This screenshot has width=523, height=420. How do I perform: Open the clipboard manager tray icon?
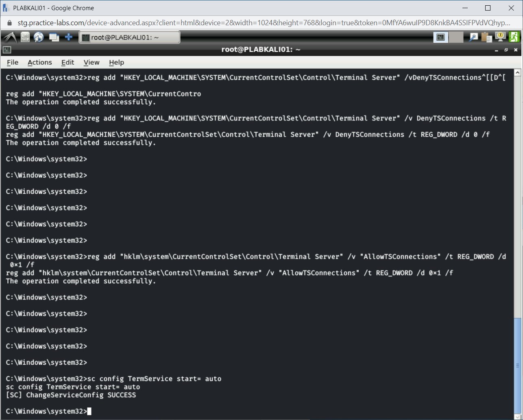(x=486, y=37)
